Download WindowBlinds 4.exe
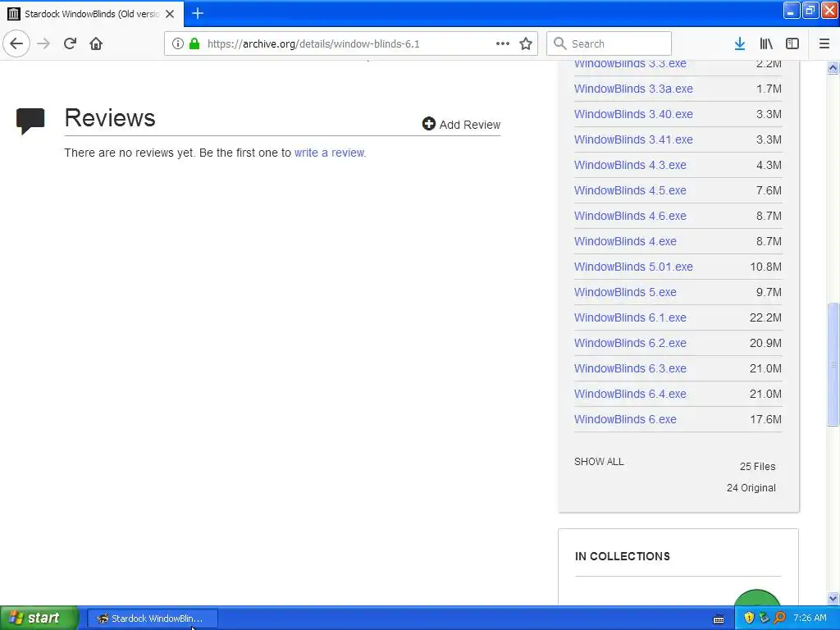Image resolution: width=840 pixels, height=630 pixels. pyautogui.click(x=625, y=242)
